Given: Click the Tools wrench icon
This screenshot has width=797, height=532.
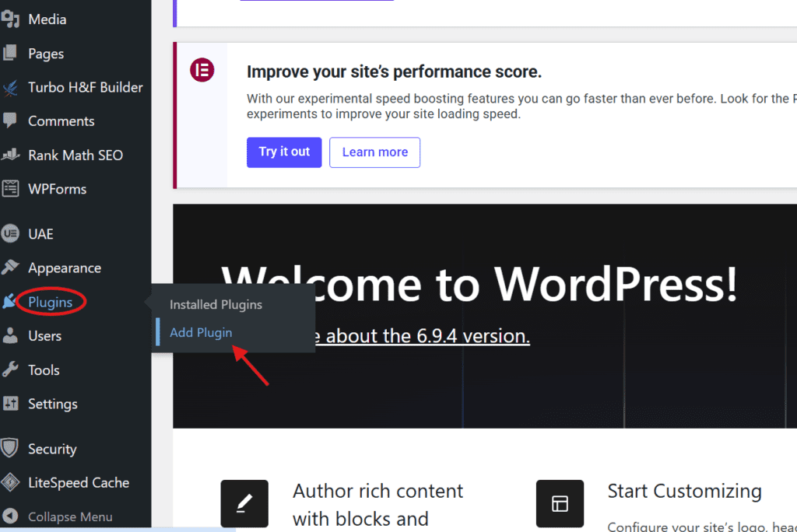Looking at the screenshot, I should pyautogui.click(x=10, y=369).
